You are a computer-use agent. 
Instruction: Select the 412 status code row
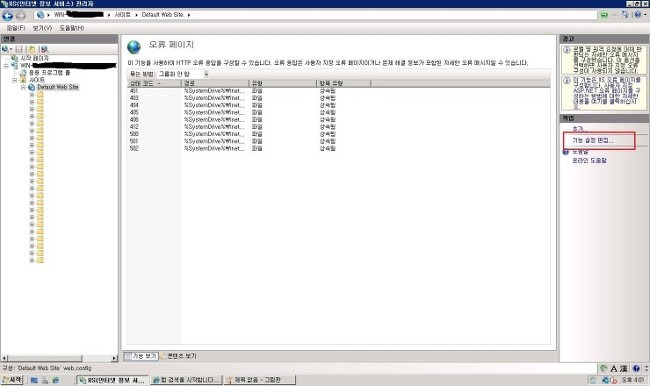pyautogui.click(x=339, y=127)
